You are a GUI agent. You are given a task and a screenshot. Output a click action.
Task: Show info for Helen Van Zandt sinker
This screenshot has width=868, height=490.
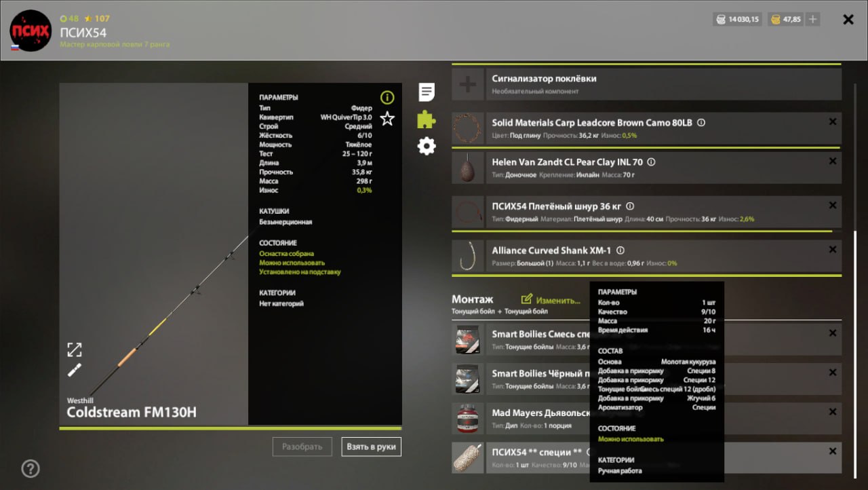pyautogui.click(x=651, y=162)
